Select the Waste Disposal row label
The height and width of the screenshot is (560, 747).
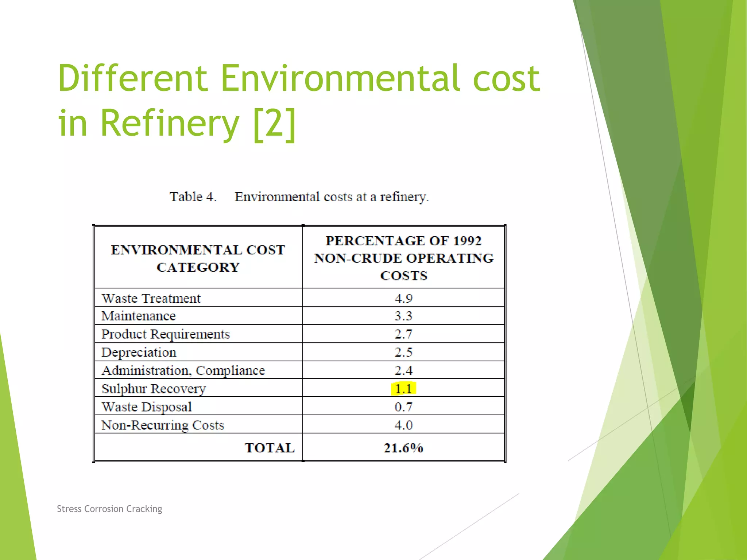147,407
